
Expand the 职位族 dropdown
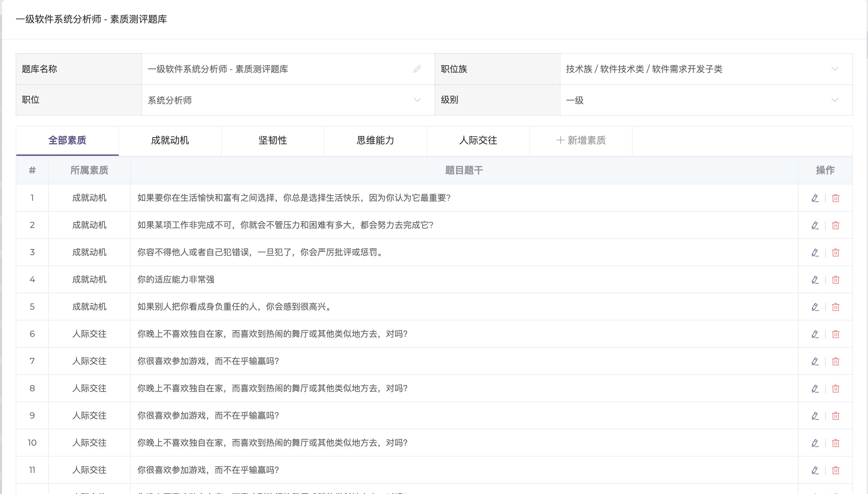coord(835,69)
